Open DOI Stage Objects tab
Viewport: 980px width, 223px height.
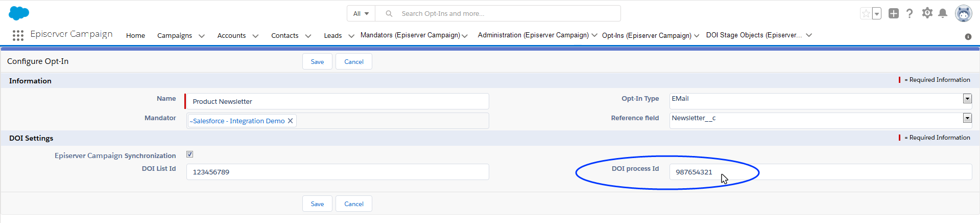754,35
